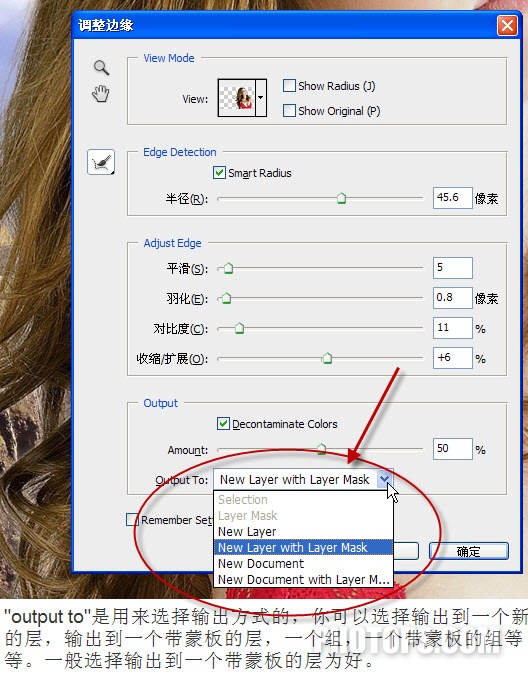The height and width of the screenshot is (685, 528).
Task: Click the 平滑 smooth slider handle
Action: (x=228, y=268)
